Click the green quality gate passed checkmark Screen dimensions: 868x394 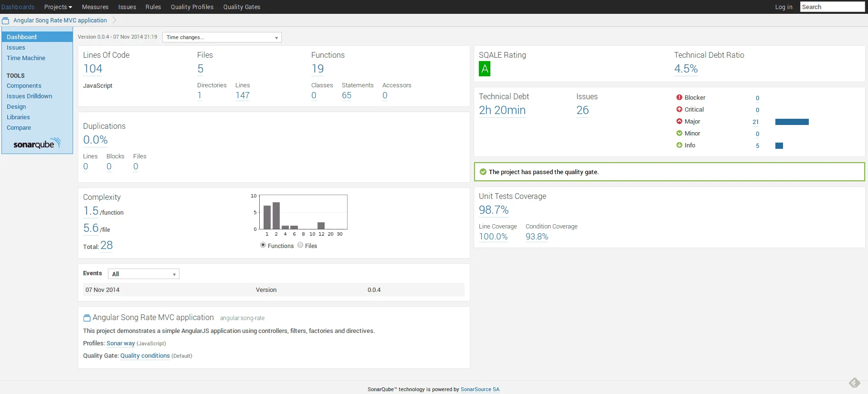pos(483,172)
